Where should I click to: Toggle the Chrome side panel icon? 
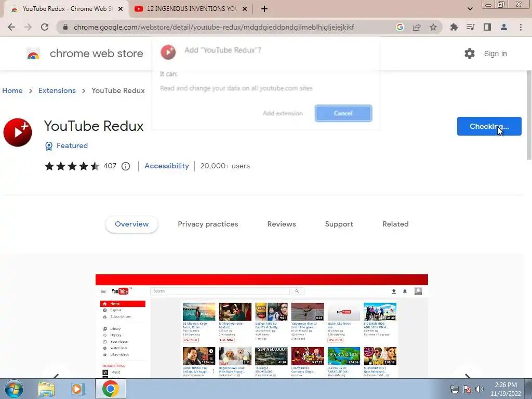(x=487, y=27)
